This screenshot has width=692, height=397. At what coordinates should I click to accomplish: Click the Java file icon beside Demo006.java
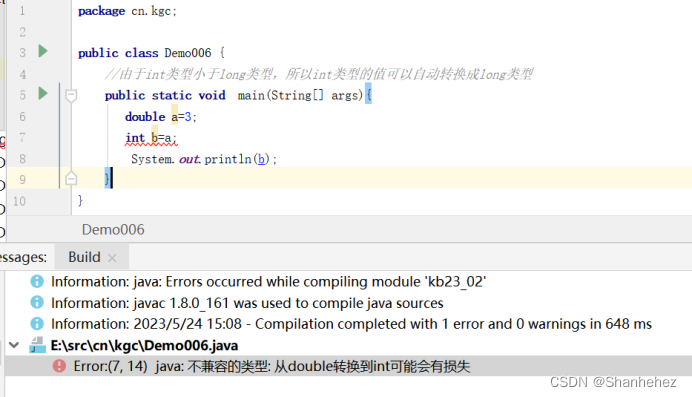[x=38, y=345]
